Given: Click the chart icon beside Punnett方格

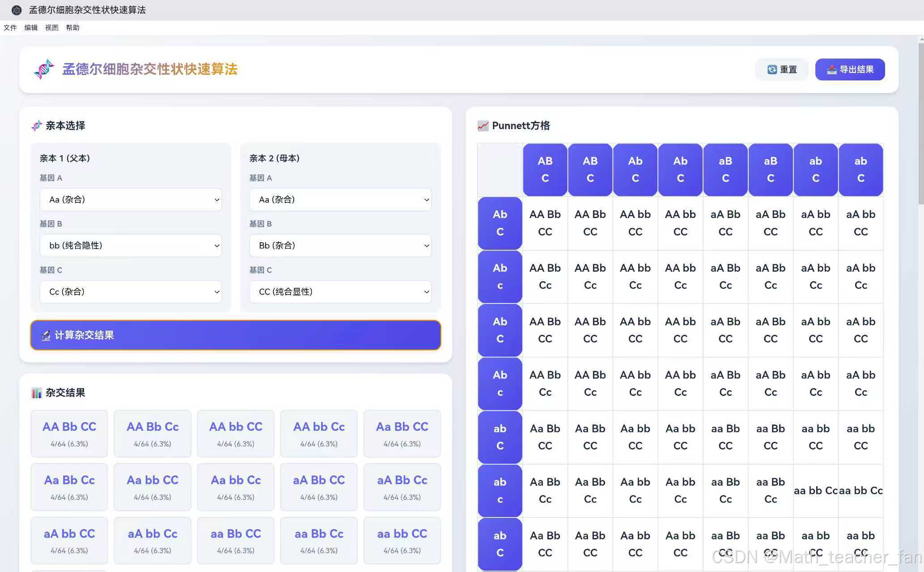Looking at the screenshot, I should 483,126.
